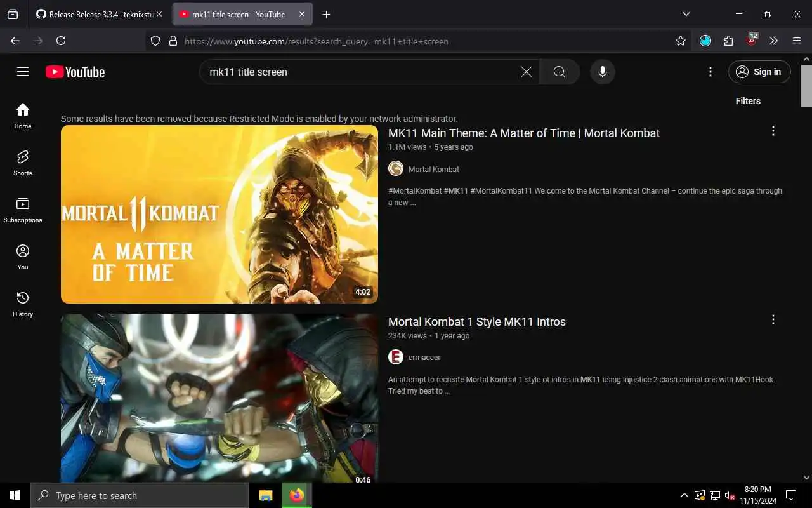
Task: Reload the current page
Action: 61,41
